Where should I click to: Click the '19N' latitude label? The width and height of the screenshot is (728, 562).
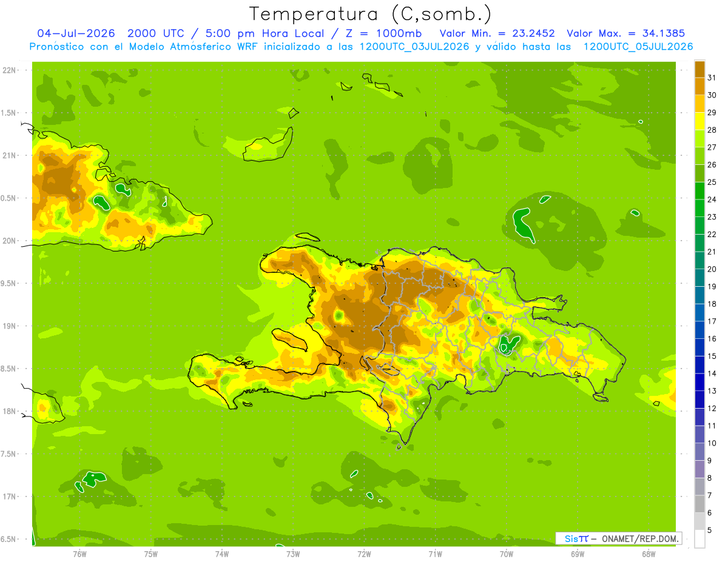click(x=8, y=326)
